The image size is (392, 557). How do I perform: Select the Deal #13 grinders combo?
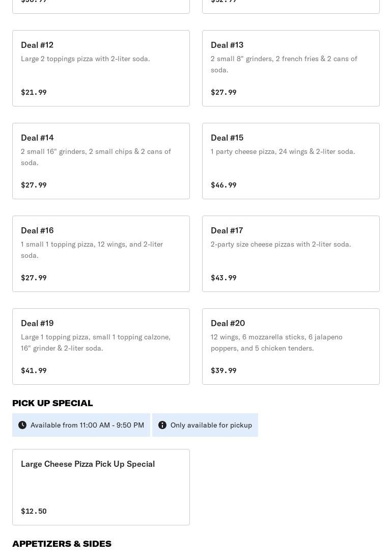(291, 68)
